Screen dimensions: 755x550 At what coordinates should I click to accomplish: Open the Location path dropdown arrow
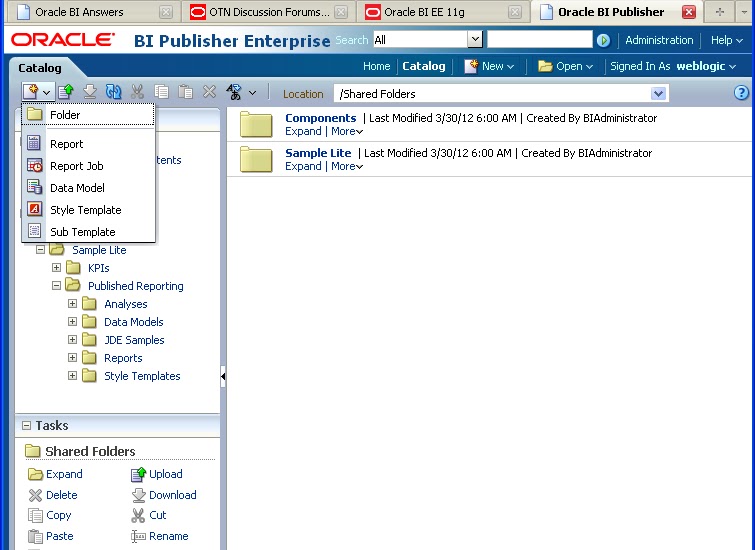(x=658, y=93)
